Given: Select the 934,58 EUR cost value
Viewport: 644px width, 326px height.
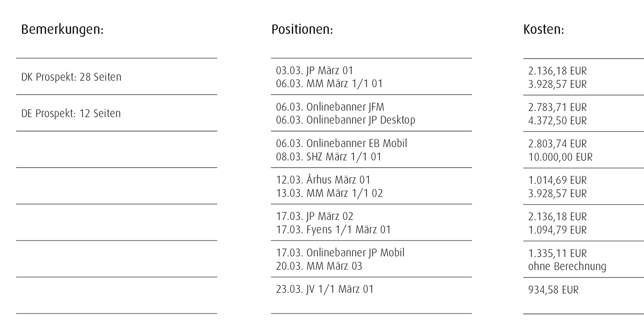Looking at the screenshot, I should pyautogui.click(x=553, y=290).
